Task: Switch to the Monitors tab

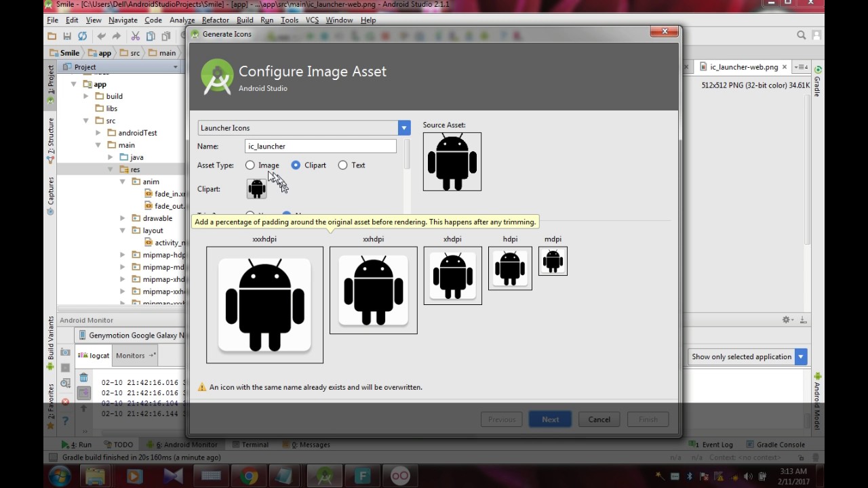Action: pyautogui.click(x=132, y=354)
